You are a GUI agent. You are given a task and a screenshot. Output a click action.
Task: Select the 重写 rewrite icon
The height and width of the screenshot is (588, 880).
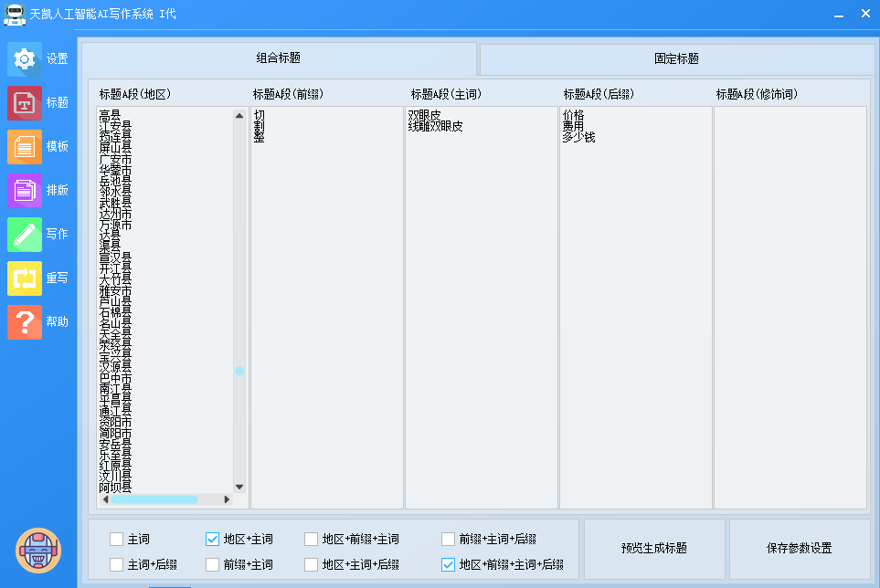[x=25, y=278]
